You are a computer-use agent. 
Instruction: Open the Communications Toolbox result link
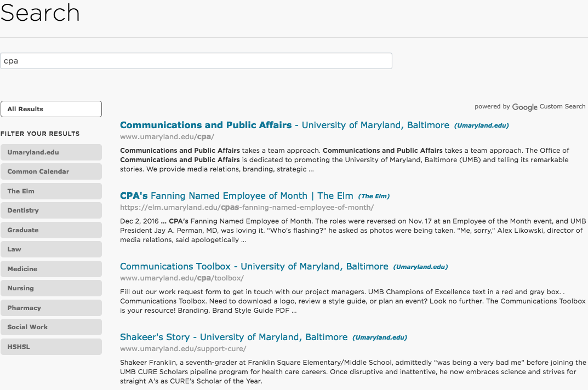point(254,267)
